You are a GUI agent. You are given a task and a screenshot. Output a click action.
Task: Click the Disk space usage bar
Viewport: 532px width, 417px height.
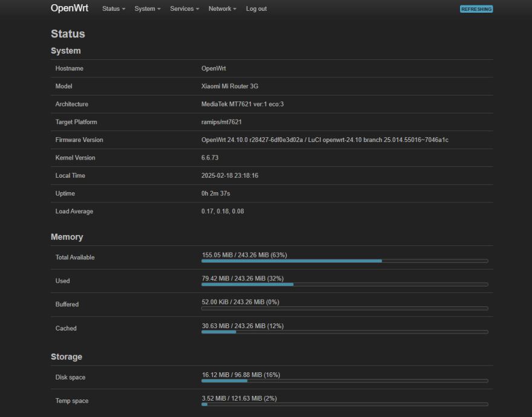[x=345, y=381]
